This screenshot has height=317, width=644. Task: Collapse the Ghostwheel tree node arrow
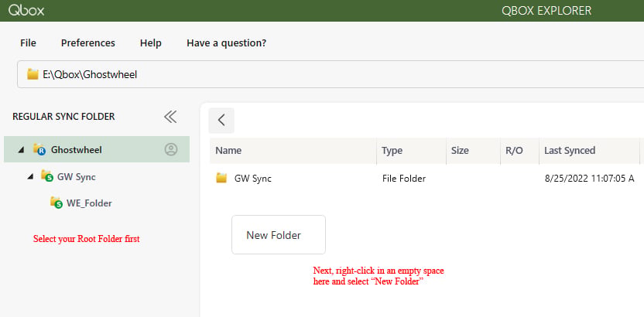pos(21,150)
